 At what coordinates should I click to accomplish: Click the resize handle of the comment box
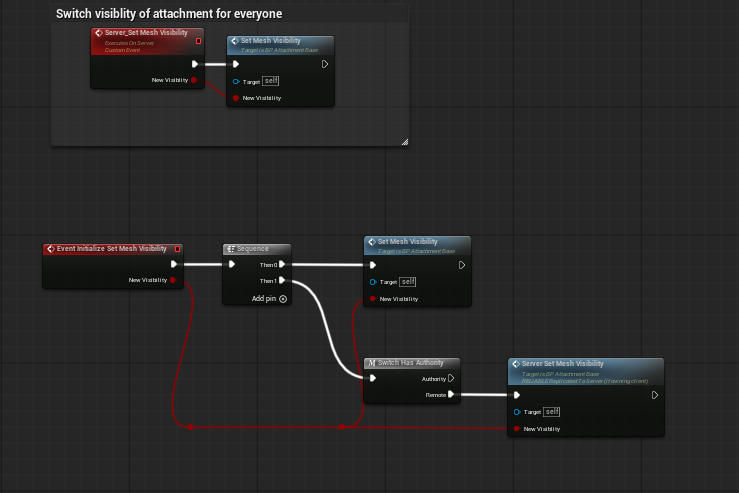[x=404, y=142]
